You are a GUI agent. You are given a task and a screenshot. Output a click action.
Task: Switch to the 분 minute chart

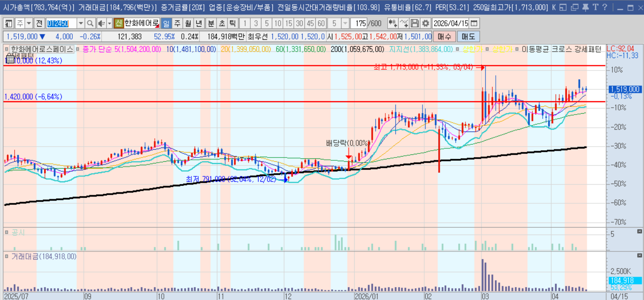click(x=211, y=23)
